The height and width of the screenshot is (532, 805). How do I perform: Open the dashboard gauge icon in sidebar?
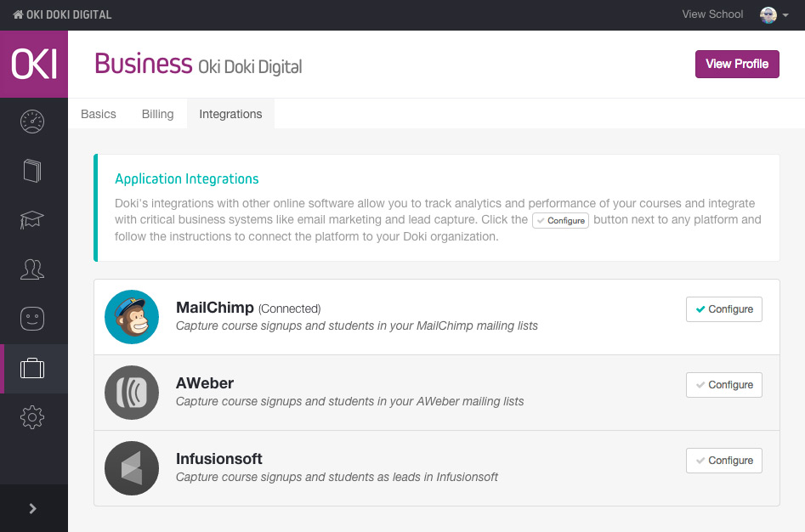[32, 122]
